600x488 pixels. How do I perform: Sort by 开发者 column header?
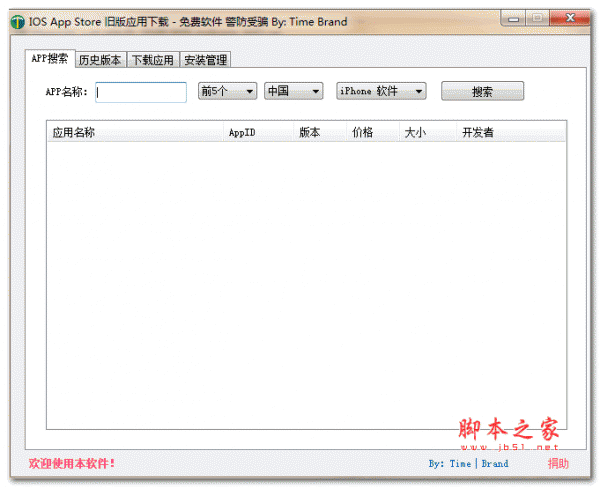click(x=510, y=132)
